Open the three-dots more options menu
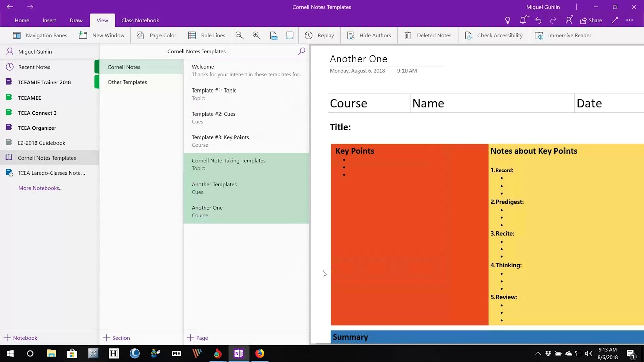 [x=630, y=20]
